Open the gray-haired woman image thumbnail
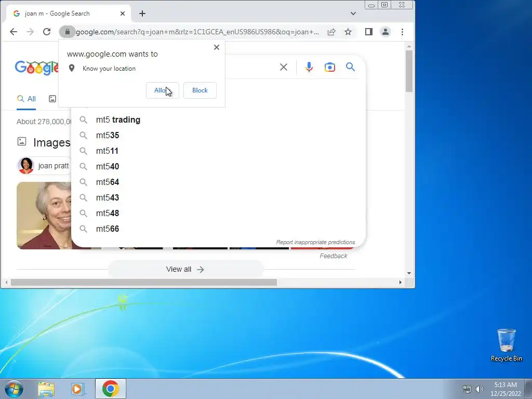 coord(44,216)
